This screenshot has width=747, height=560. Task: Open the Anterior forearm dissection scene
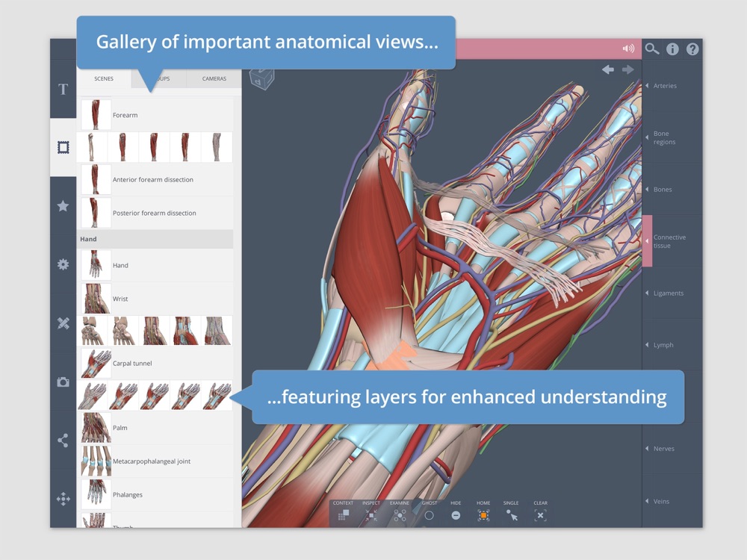pyautogui.click(x=155, y=179)
